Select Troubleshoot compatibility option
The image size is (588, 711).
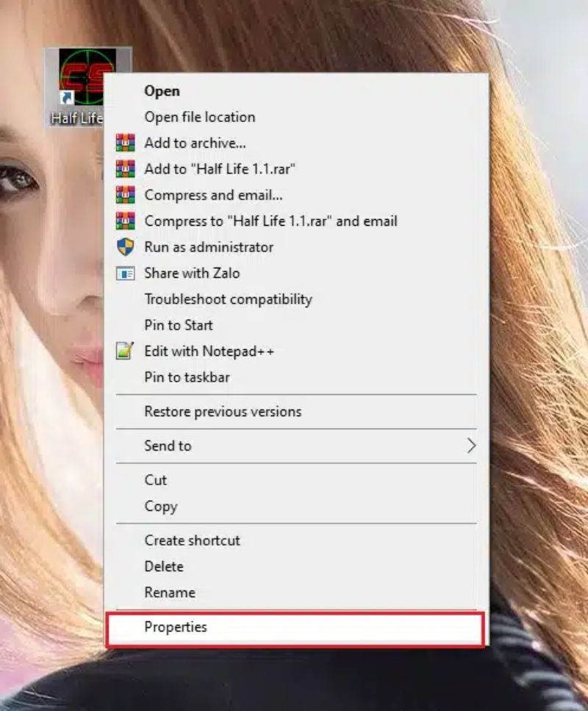[x=228, y=299]
